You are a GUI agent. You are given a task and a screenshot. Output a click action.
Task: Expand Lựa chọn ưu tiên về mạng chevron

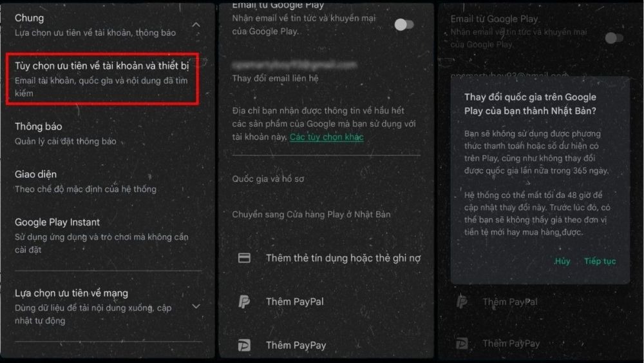point(196,306)
